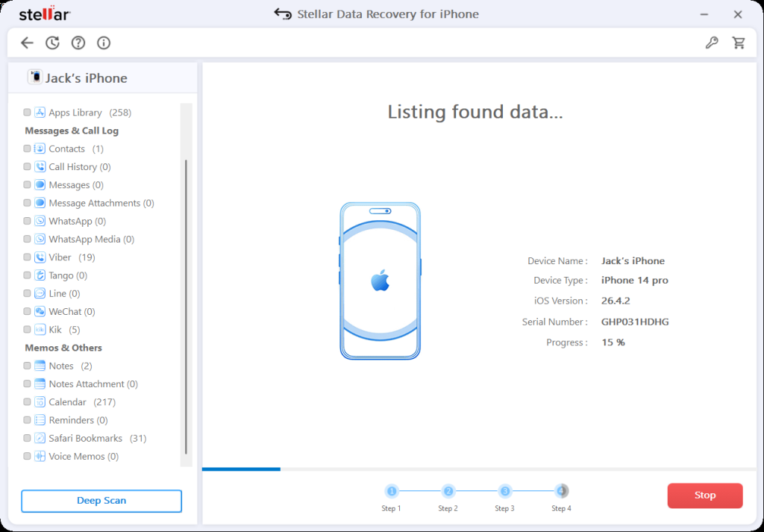Click the category list vertical scrollbar
The height and width of the screenshot is (532, 764).
point(186,308)
